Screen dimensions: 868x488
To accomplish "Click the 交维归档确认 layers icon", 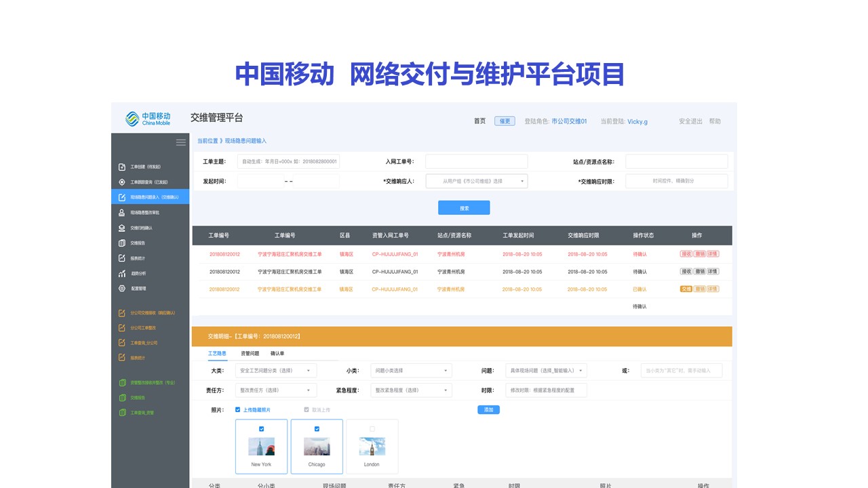I will coord(122,228).
